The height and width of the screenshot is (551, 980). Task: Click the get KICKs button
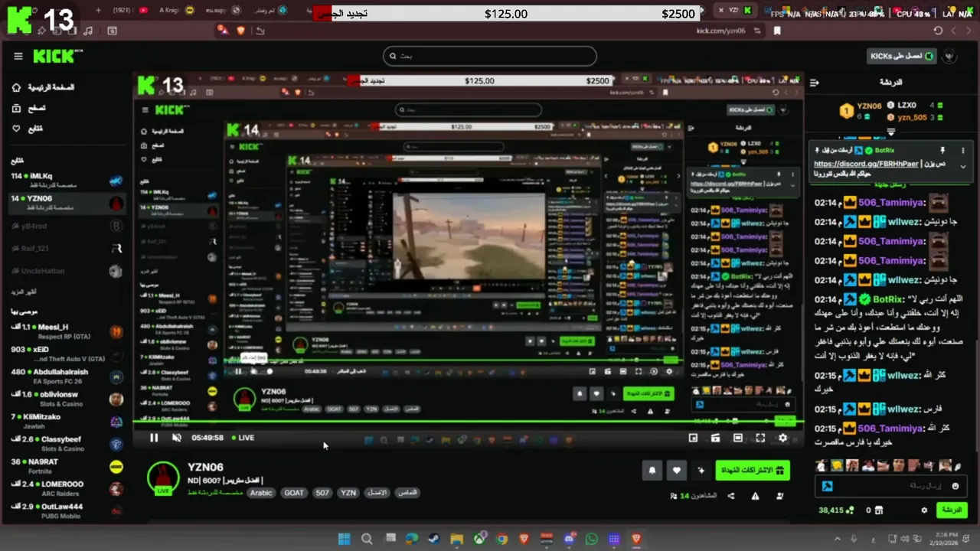pos(903,56)
